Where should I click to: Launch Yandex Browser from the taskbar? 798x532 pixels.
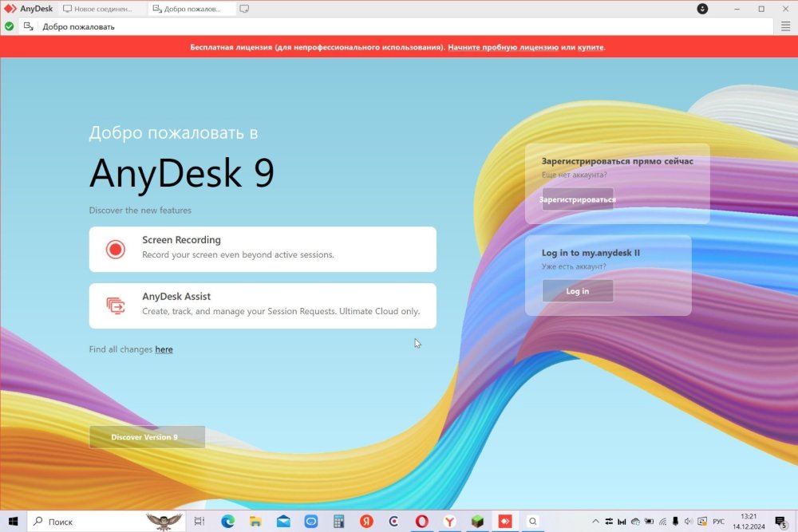449,522
